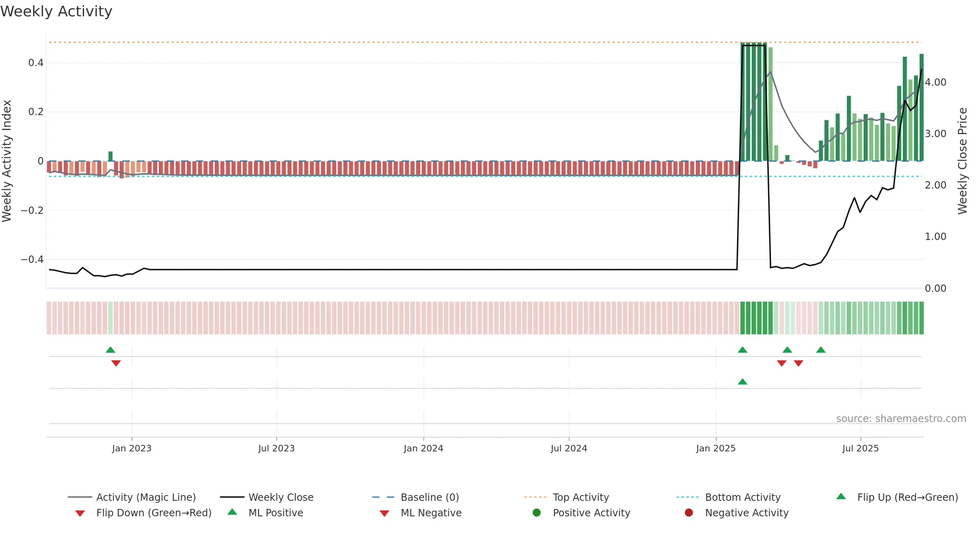Click the Weekly Activity Index axis title

pyautogui.click(x=7, y=161)
